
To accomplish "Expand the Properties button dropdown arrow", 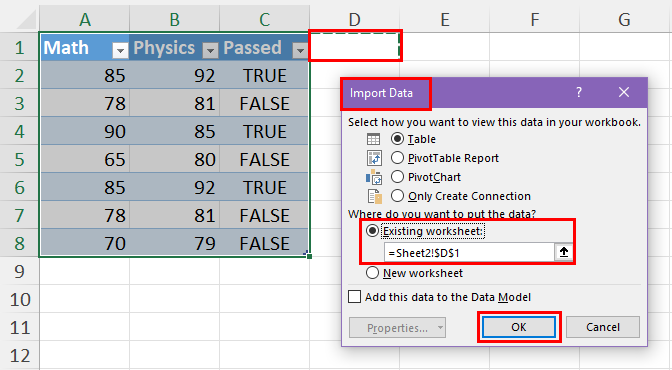I will [440, 328].
